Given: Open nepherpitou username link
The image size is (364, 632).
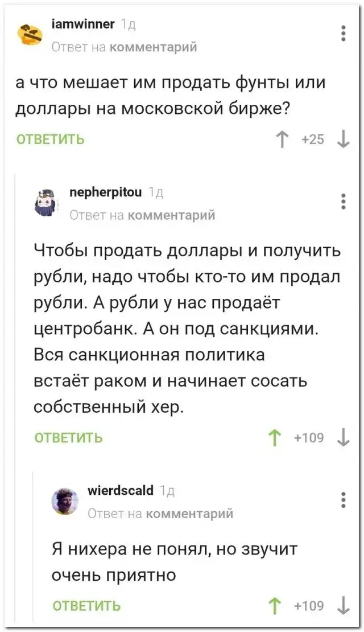Looking at the screenshot, I should point(105,193).
